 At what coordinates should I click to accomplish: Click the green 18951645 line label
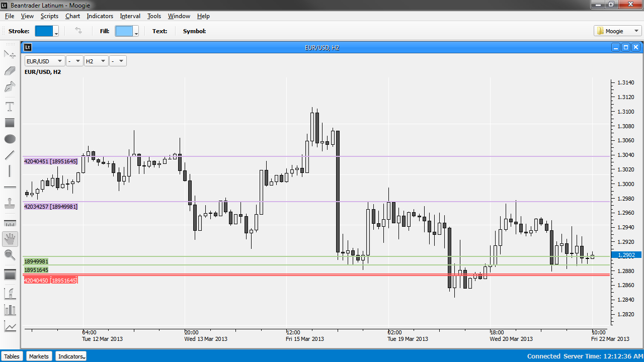[36, 270]
